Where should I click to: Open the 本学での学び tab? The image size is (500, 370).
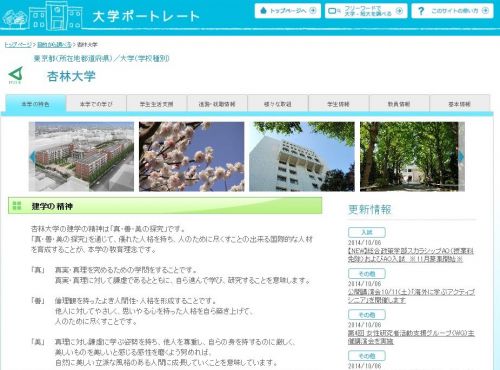click(96, 104)
